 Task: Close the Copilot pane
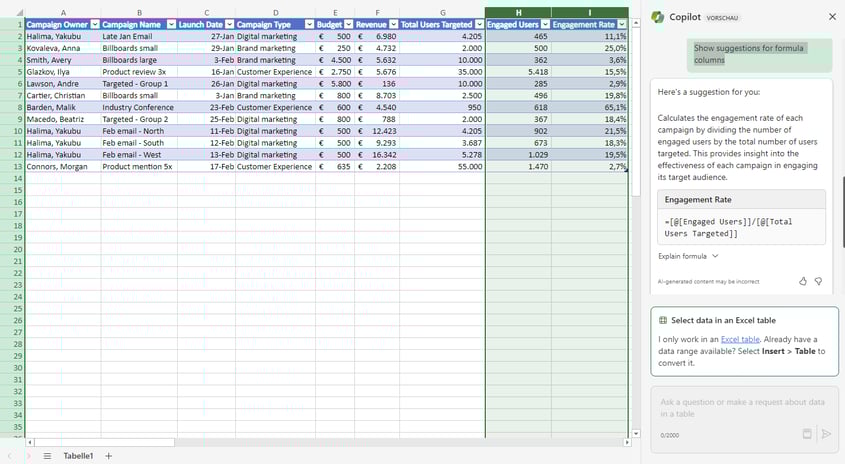[832, 17]
